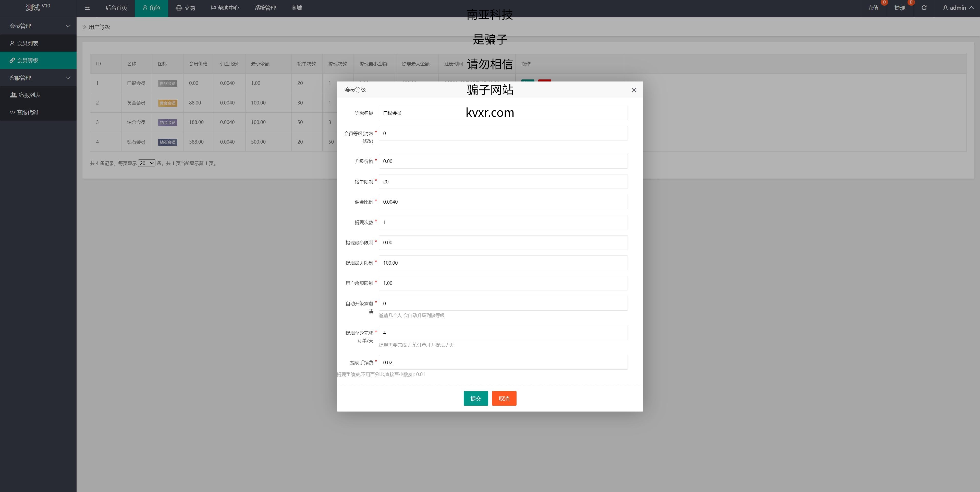
Task: Click the refresh icon in top bar
Action: click(x=924, y=8)
